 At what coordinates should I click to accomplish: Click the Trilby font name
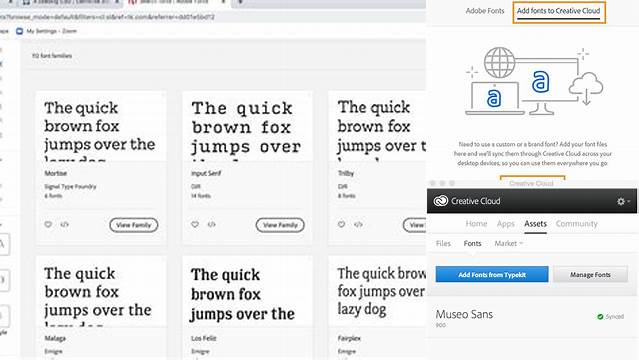tap(346, 173)
